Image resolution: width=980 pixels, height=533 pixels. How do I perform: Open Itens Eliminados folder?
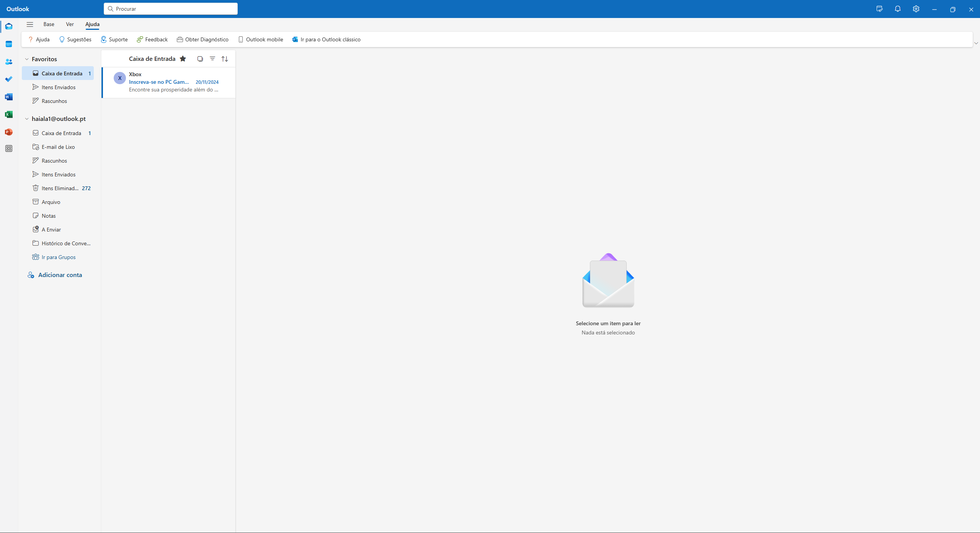(58, 188)
